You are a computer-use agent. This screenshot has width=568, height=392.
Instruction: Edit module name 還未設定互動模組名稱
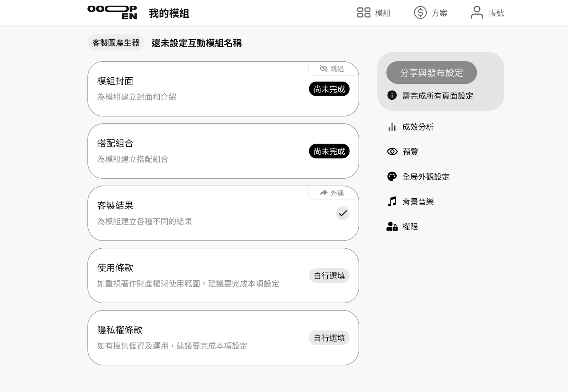[197, 43]
